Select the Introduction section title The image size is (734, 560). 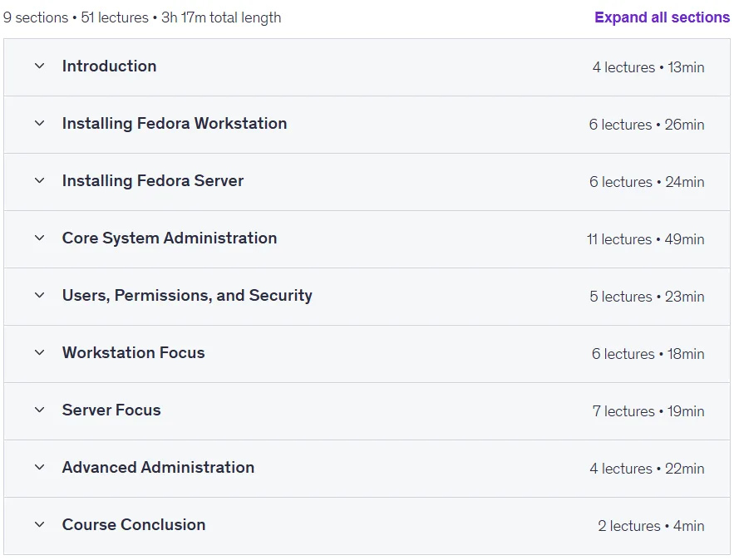pyautogui.click(x=109, y=66)
